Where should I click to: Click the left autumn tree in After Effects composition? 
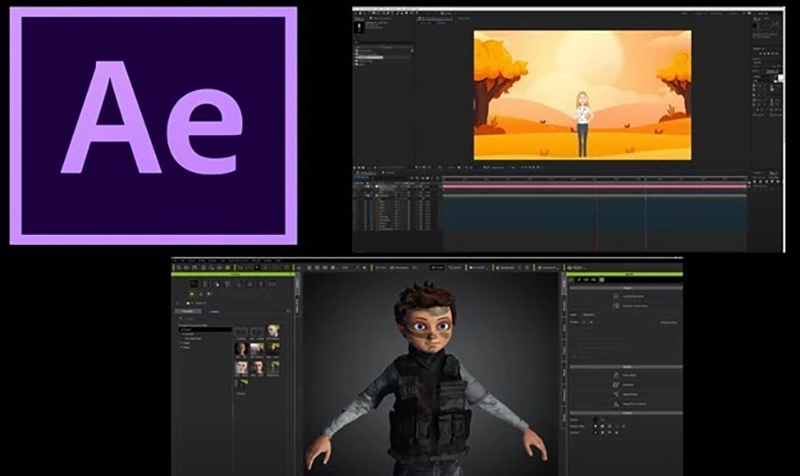(x=495, y=84)
